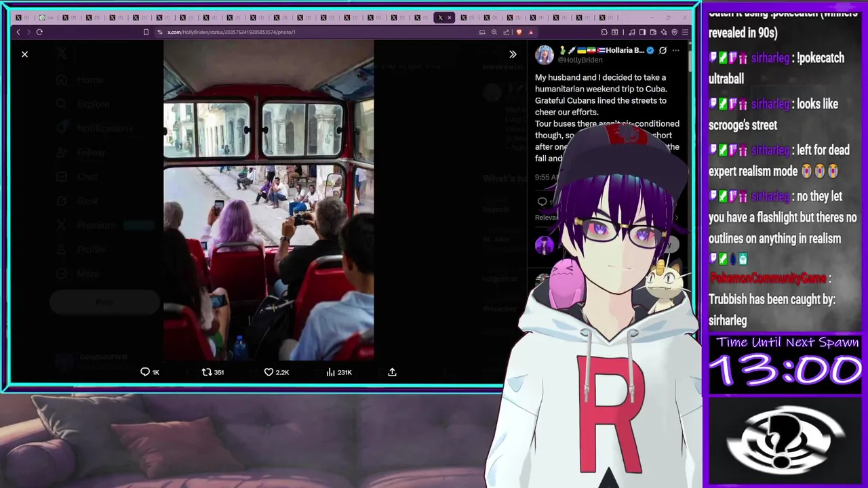
Task: Go forward in the browser
Action: point(28,32)
